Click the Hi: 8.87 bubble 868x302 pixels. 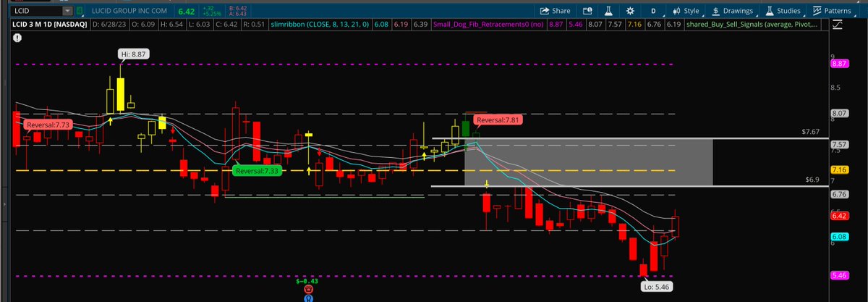pyautogui.click(x=135, y=54)
